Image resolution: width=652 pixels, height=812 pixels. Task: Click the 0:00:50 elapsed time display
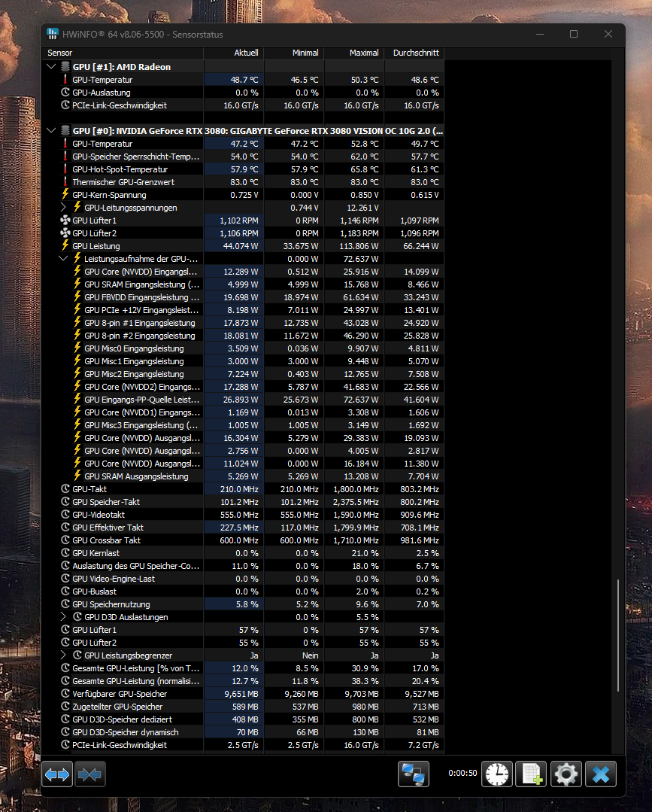[462, 773]
